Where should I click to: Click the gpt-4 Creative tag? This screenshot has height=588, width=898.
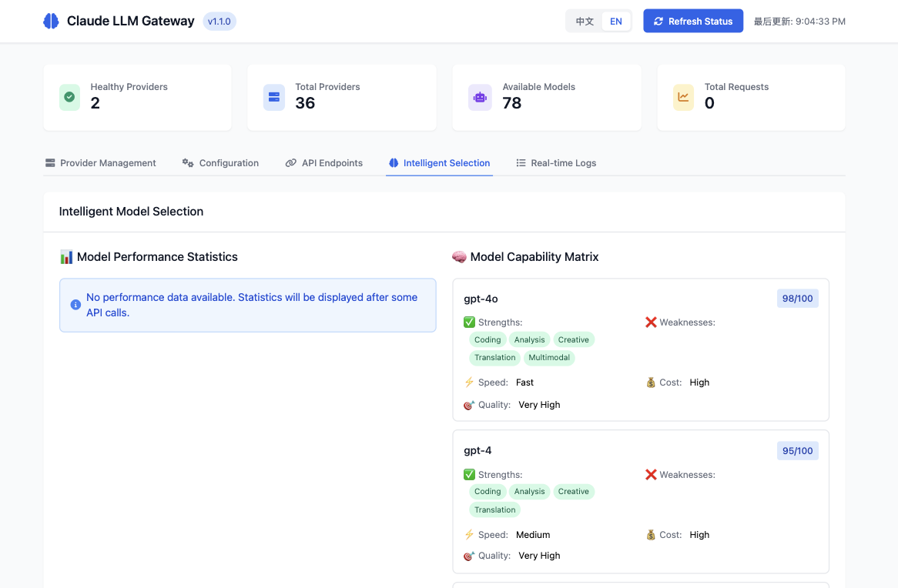coord(573,491)
